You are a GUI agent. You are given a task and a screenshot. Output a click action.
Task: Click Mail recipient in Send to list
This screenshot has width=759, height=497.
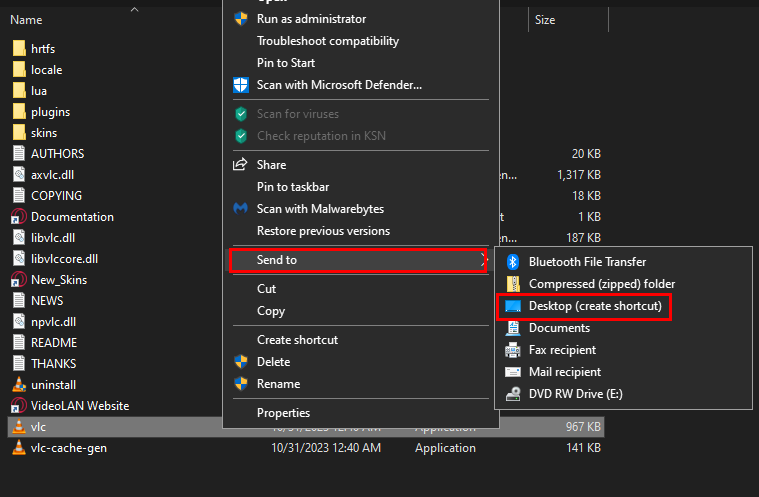(x=564, y=372)
